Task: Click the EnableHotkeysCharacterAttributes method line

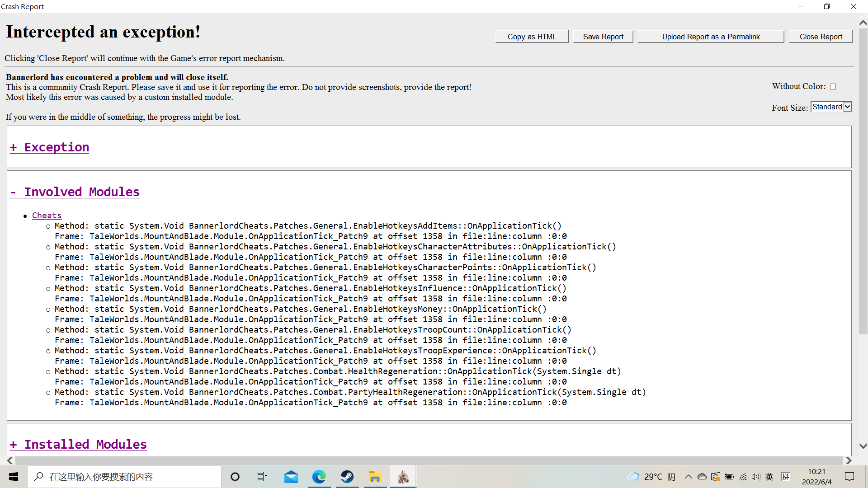Action: click(335, 247)
